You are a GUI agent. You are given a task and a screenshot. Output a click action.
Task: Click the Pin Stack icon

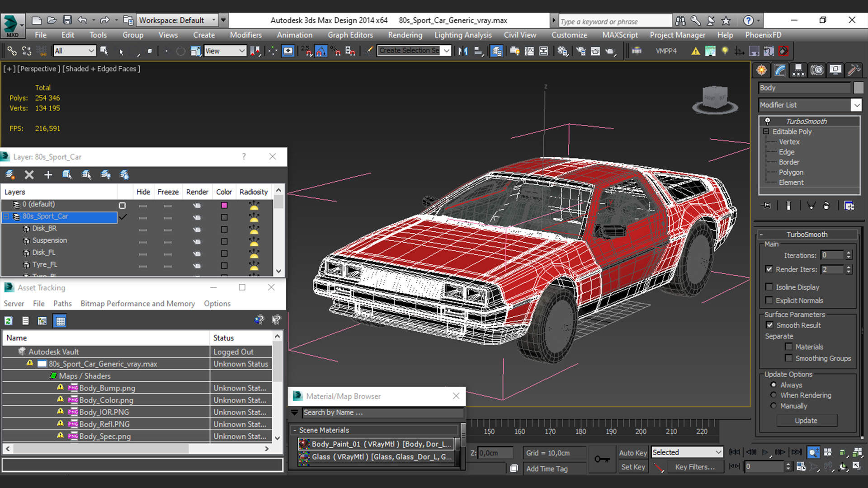(x=767, y=206)
